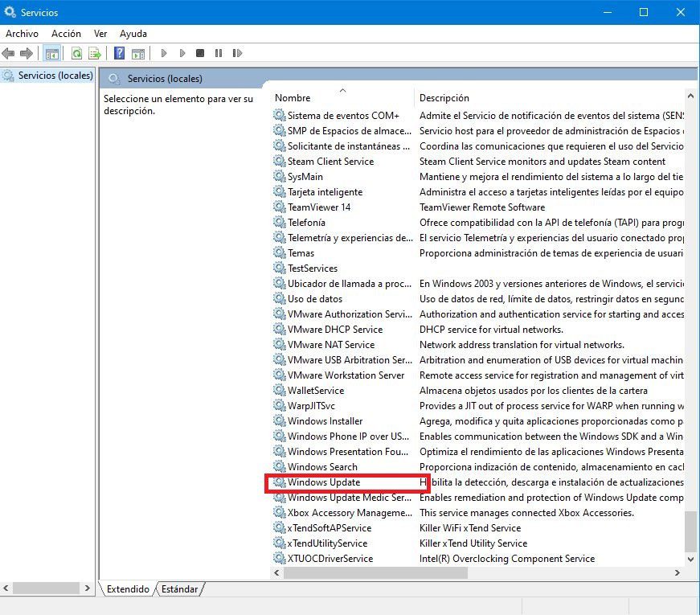Click left tree pane scroll right arrow
Viewport: 700px width, 615px height.
[x=87, y=588]
